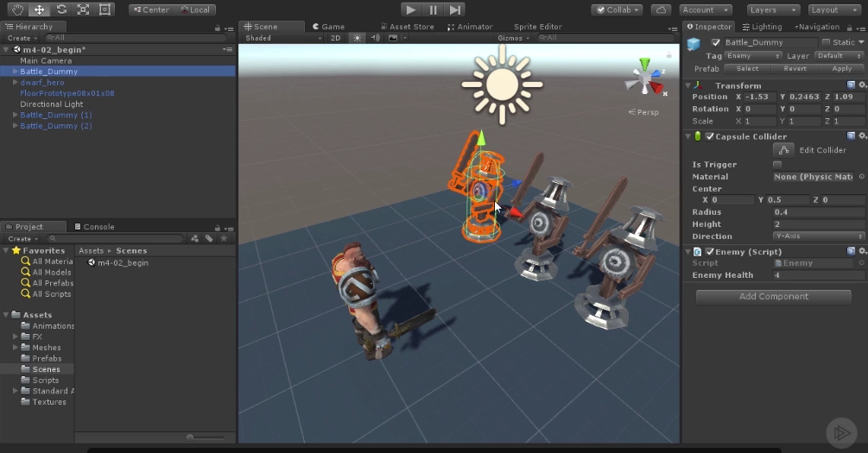The image size is (868, 453).
Task: Toggle scene lighting sun icon
Action: point(357,38)
